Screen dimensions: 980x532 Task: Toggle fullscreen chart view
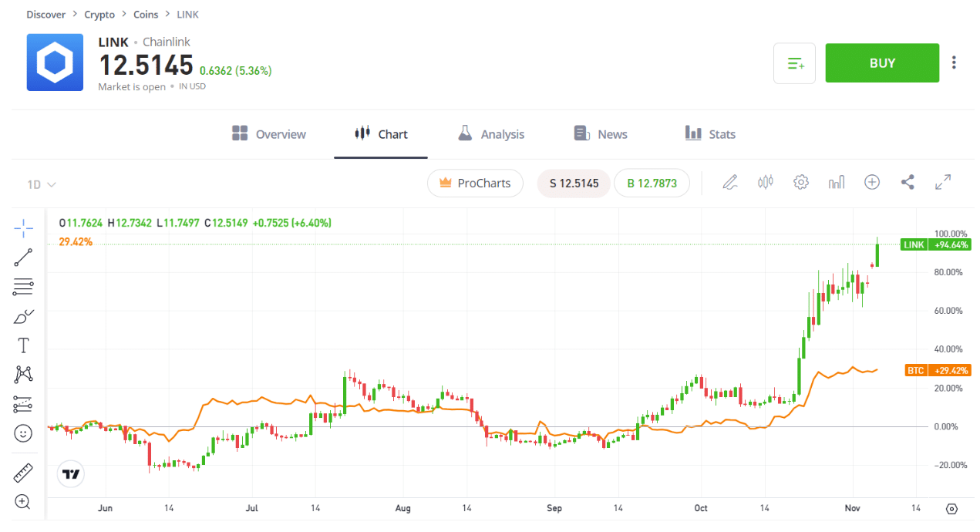pos(943,183)
